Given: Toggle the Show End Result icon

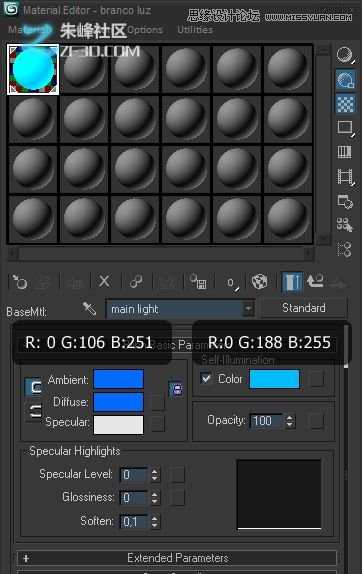Looking at the screenshot, I should click(292, 282).
